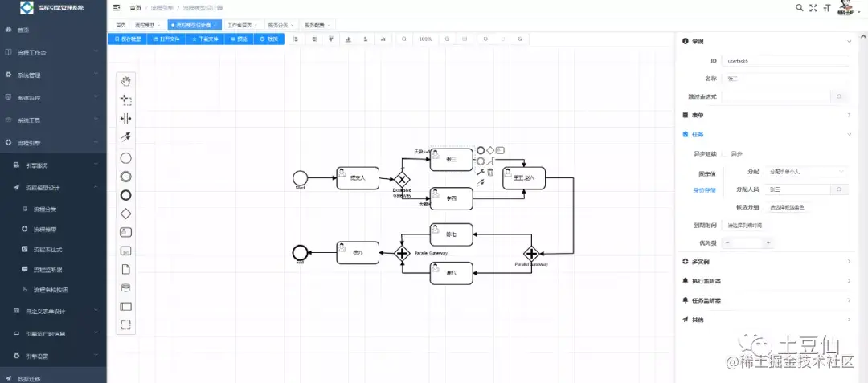The image size is (868, 383).
Task: Pick the end event bold circle in palette
Action: coord(125,195)
